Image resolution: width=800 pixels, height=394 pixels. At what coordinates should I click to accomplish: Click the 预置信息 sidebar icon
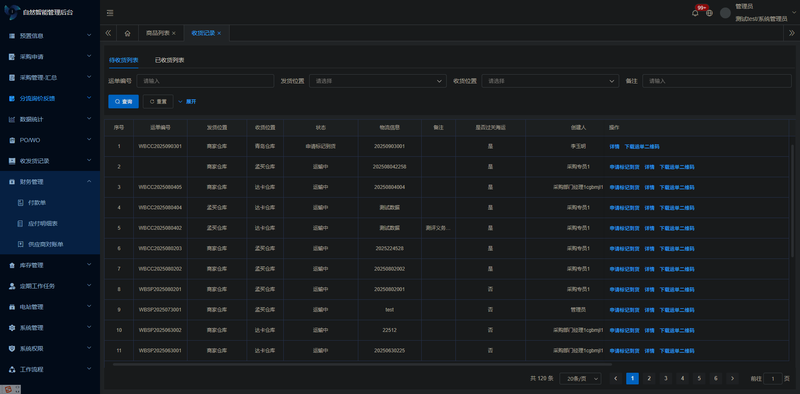click(12, 36)
